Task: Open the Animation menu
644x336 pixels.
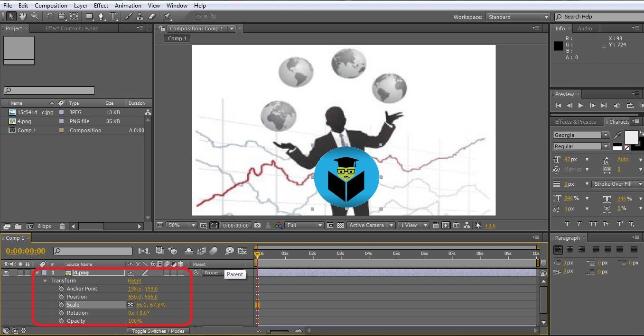Action: tap(128, 5)
